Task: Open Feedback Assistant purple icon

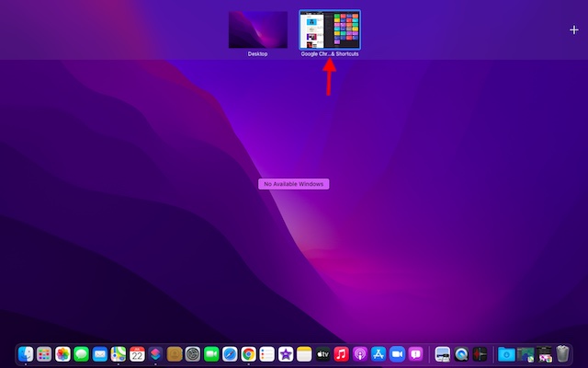Action: pos(415,353)
